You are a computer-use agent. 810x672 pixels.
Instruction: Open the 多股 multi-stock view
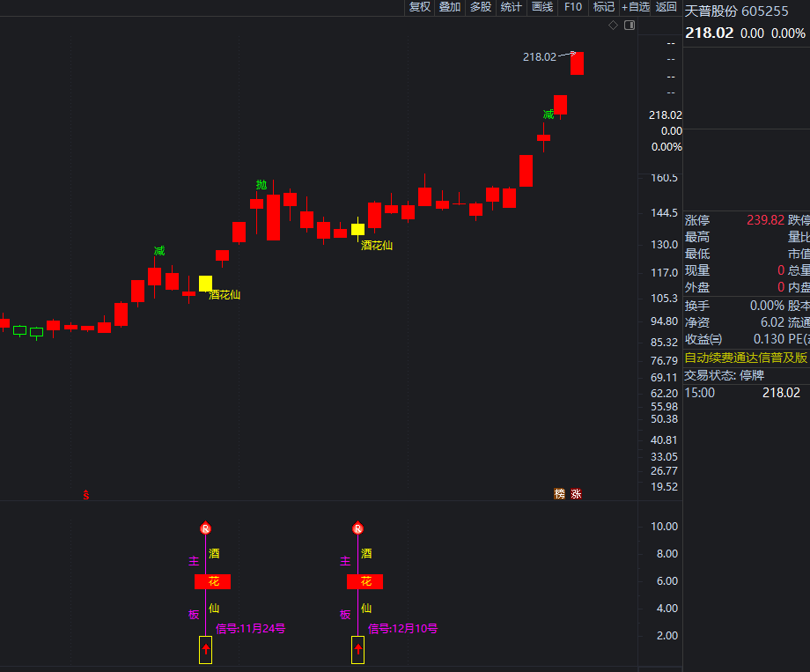tap(480, 7)
